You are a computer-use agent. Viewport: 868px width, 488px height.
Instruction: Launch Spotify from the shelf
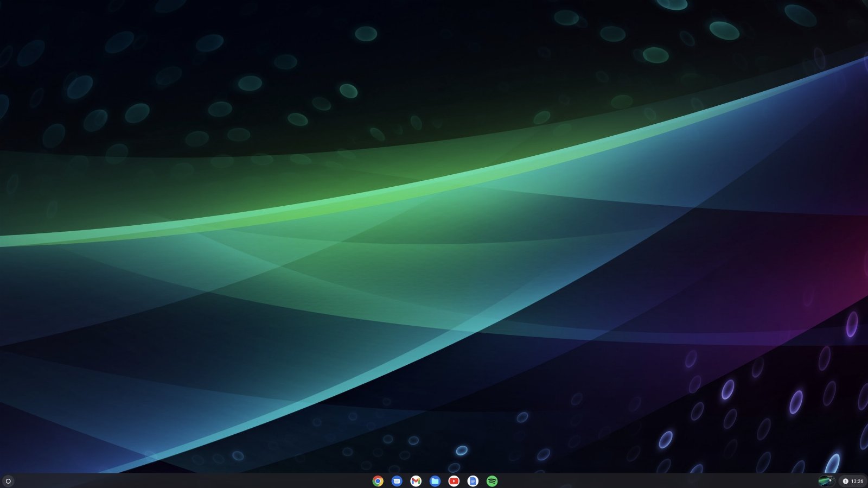[492, 481]
